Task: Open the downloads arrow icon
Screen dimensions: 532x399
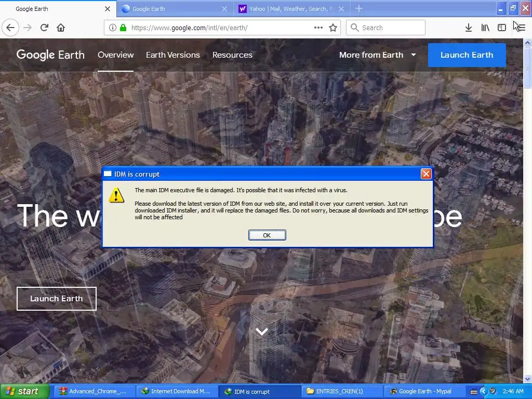Action: 468,28
